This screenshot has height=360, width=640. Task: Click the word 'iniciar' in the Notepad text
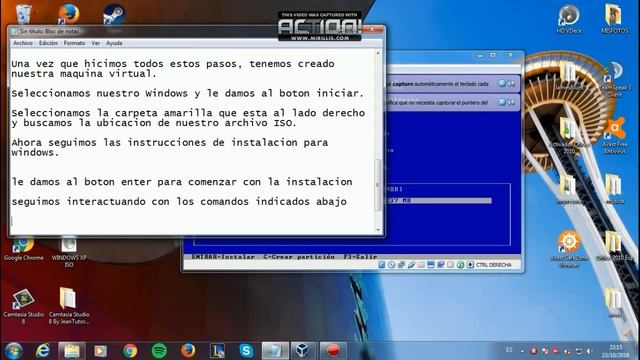coord(340,93)
